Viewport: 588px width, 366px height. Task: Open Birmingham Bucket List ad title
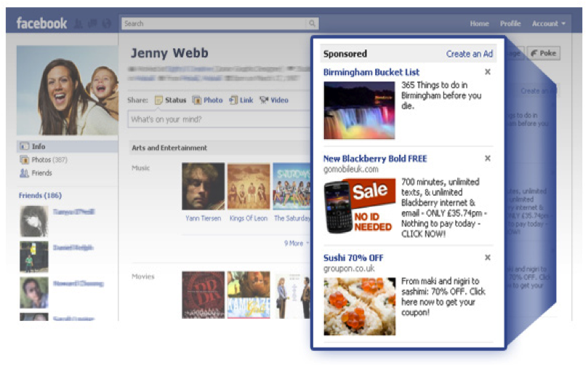[x=371, y=72]
